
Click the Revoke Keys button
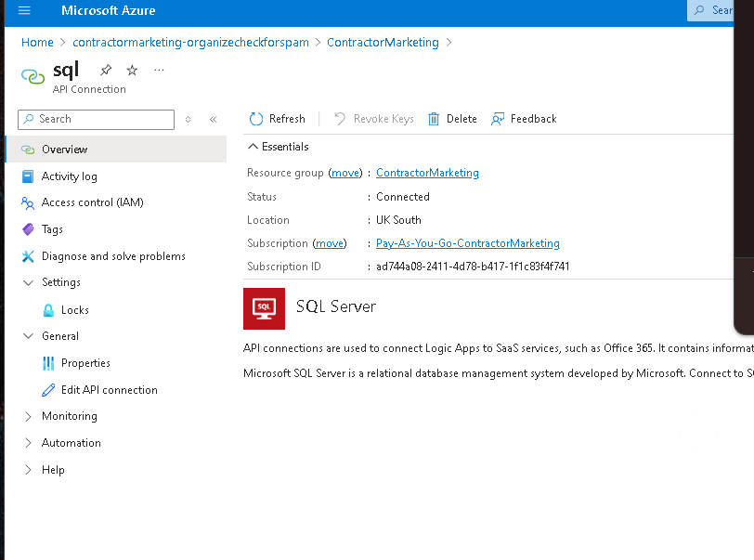tap(373, 119)
